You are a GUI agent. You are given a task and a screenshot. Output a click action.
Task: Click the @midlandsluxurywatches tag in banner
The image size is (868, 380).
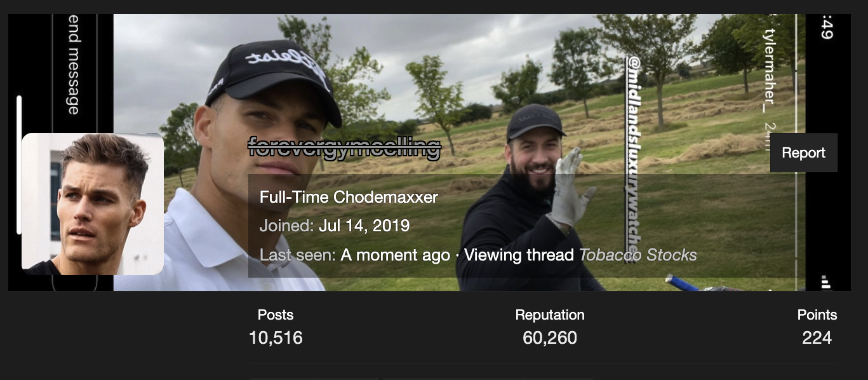coord(634,157)
